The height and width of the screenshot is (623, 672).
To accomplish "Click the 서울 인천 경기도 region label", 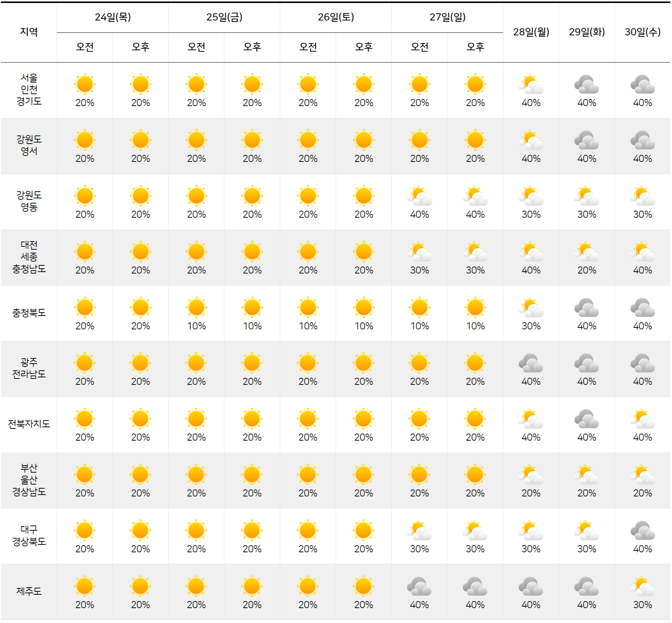I will tap(29, 89).
